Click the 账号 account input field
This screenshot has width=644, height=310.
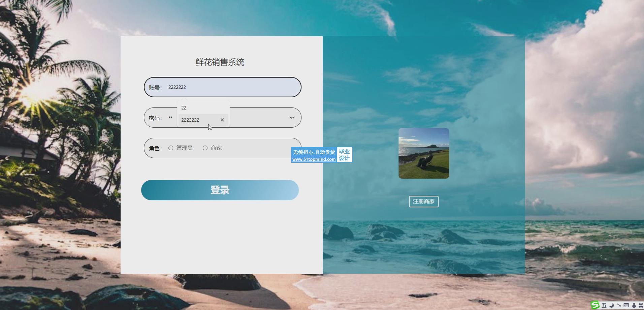pos(232,87)
